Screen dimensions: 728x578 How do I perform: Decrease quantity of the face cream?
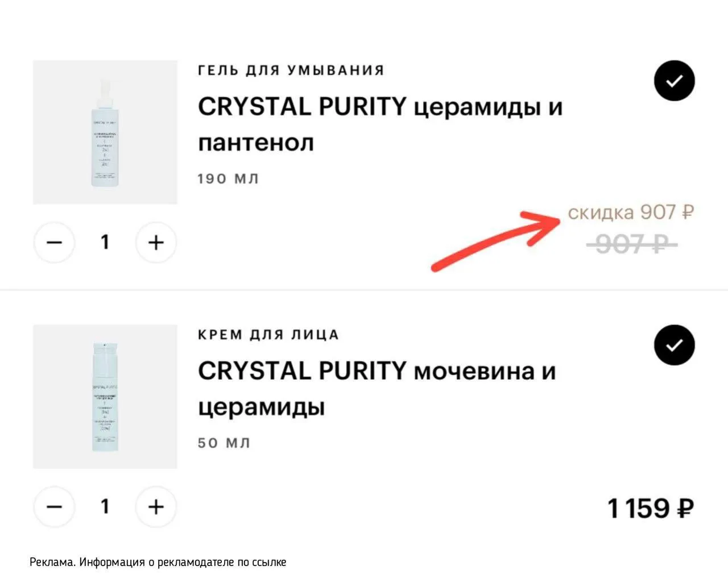point(54,506)
